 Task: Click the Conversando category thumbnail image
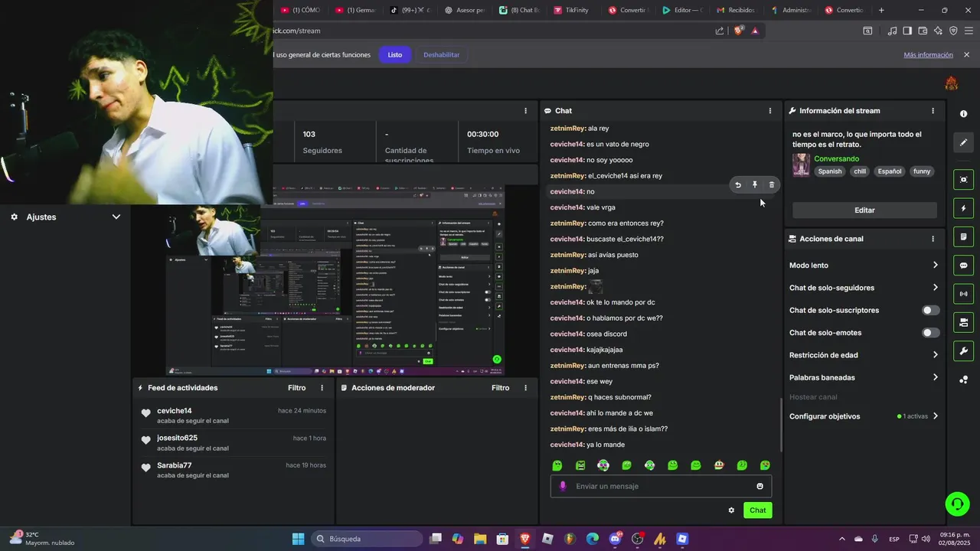coord(801,165)
